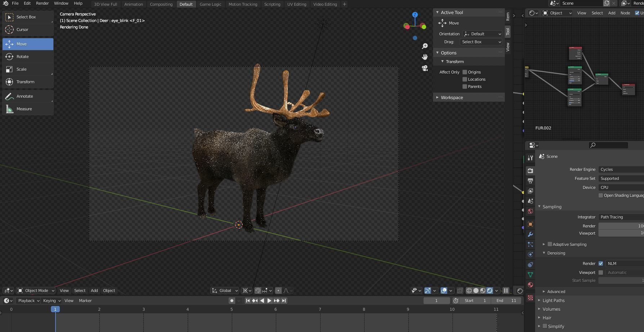Open the Integrator Path Tracing dropdown

[621, 217]
